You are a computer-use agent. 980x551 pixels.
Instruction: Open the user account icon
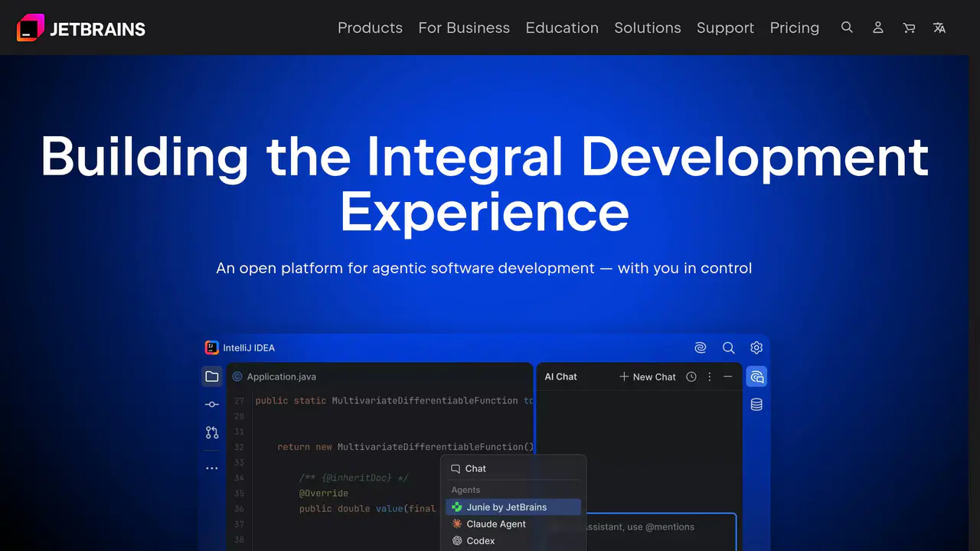point(878,28)
